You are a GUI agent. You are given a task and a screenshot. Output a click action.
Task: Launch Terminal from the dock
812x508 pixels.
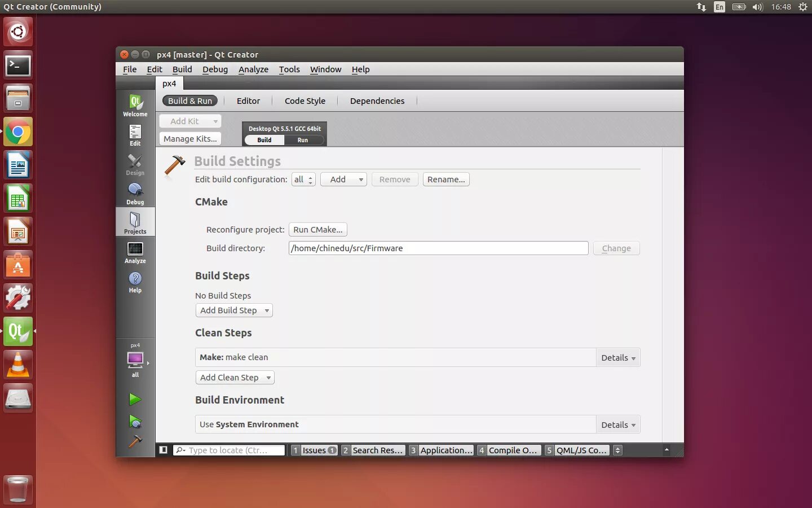(x=18, y=65)
